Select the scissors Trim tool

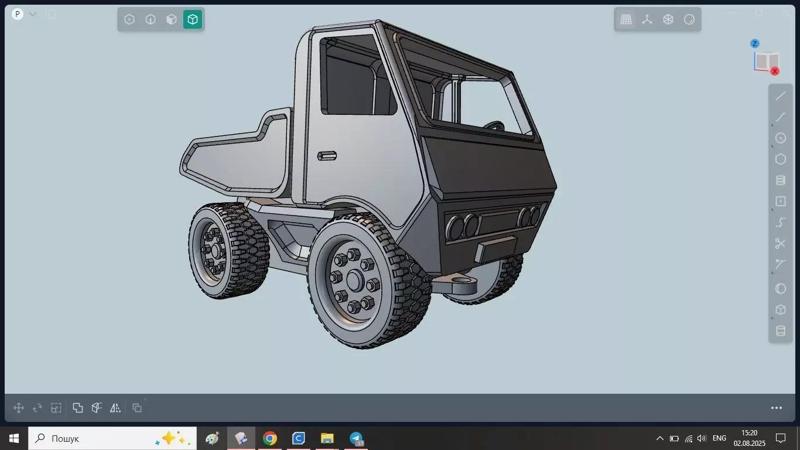pos(781,243)
